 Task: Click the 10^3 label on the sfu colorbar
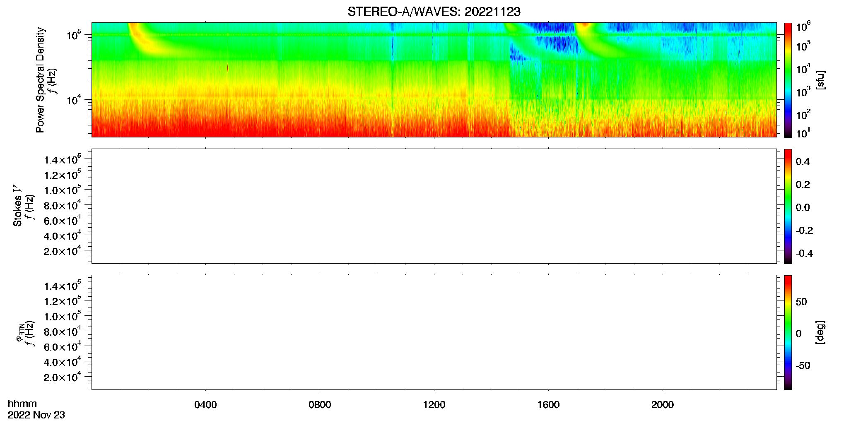[x=803, y=92]
